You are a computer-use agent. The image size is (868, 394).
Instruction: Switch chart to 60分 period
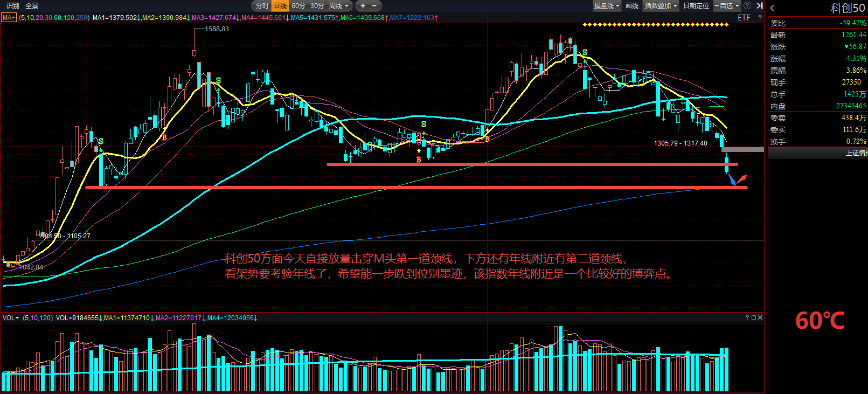pos(298,6)
